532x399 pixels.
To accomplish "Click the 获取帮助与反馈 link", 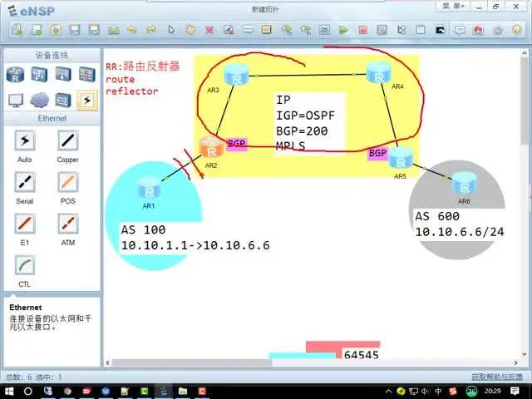I will click(499, 377).
